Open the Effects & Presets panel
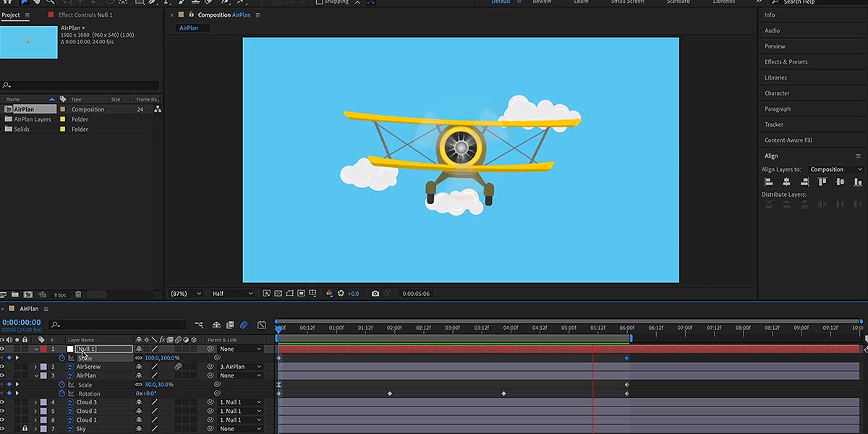The width and height of the screenshot is (868, 434). click(x=786, y=61)
